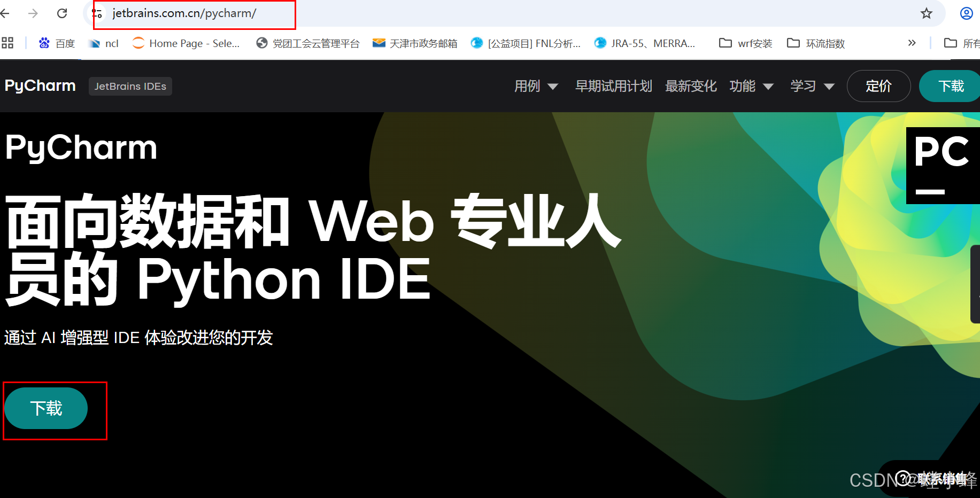980x498 pixels.
Task: Open the 百度 bookmark
Action: pyautogui.click(x=57, y=43)
